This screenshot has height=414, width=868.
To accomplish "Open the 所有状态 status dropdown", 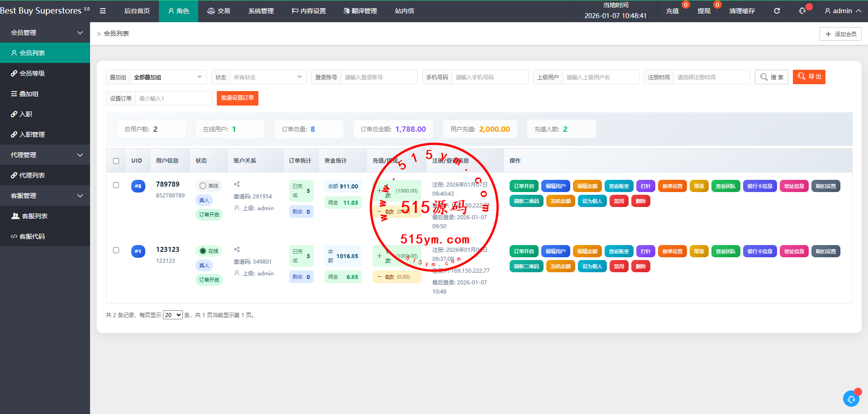I will [267, 77].
